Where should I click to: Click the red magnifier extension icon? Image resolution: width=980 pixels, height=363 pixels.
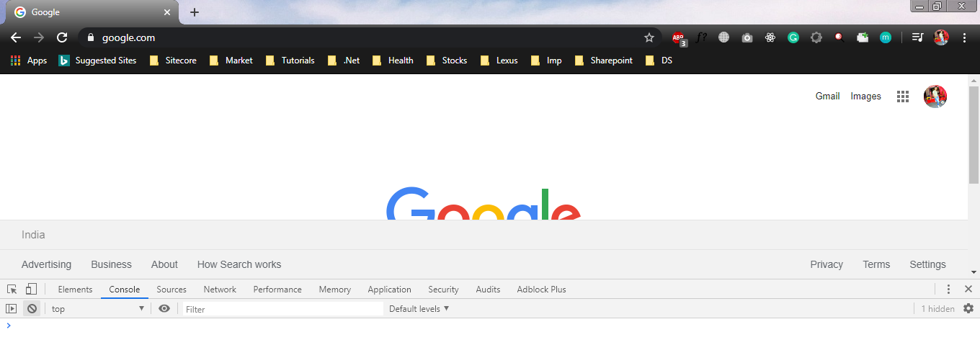[x=839, y=37]
